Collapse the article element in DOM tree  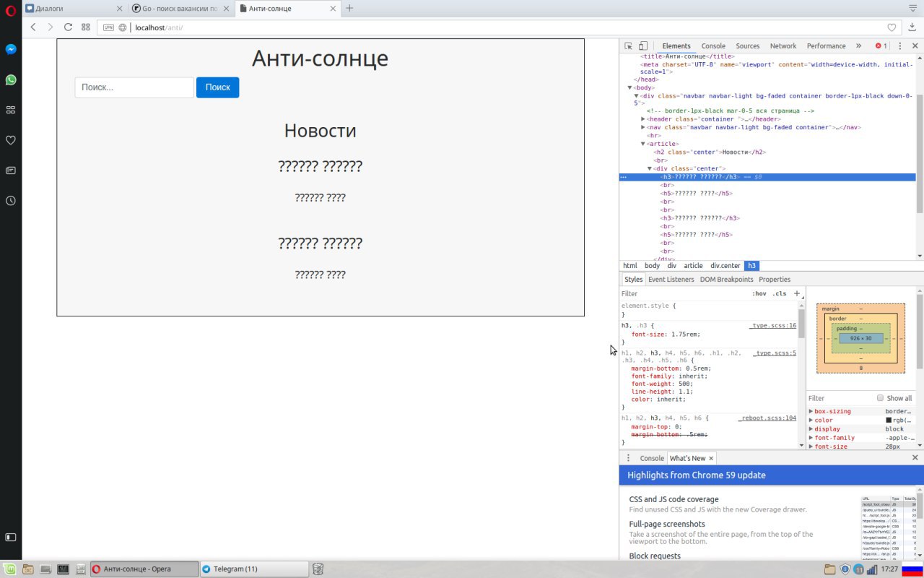(x=643, y=144)
